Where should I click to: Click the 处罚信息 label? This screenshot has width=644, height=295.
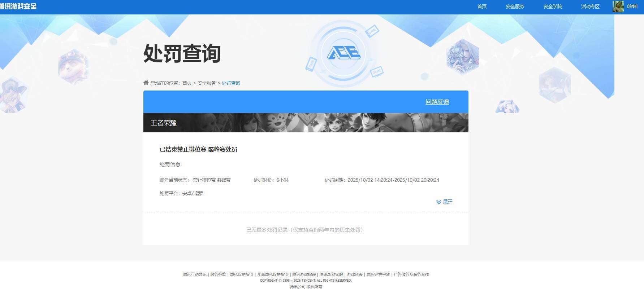click(x=170, y=164)
